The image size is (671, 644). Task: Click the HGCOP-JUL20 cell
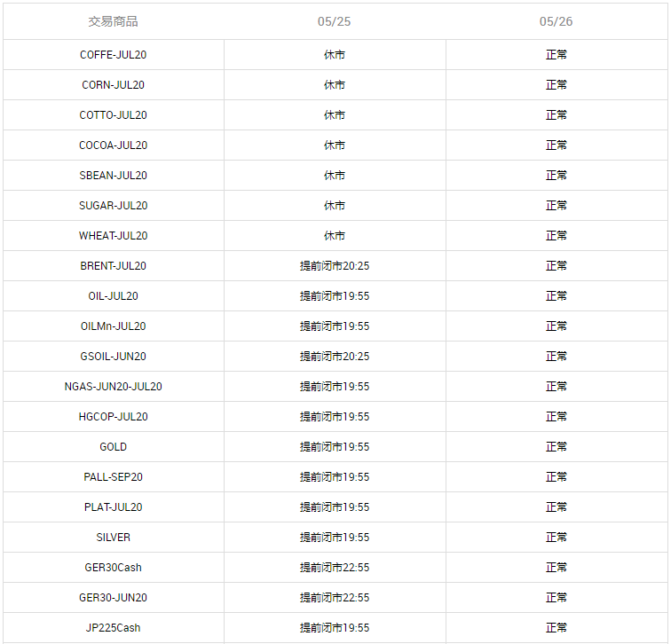click(113, 417)
